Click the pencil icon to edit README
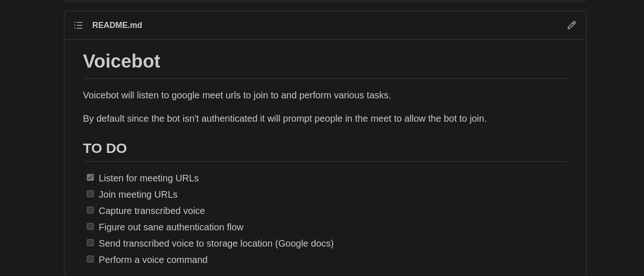This screenshot has height=276, width=644. tap(571, 25)
